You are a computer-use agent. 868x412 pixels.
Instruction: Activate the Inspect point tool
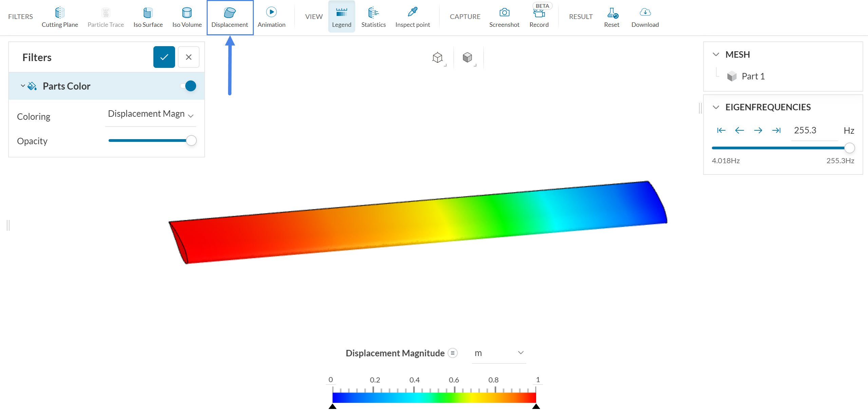pyautogui.click(x=412, y=17)
